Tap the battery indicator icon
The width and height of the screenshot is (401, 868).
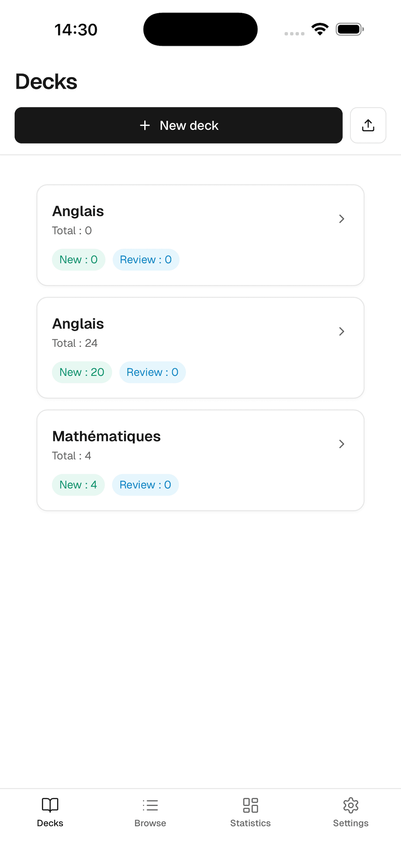(349, 29)
